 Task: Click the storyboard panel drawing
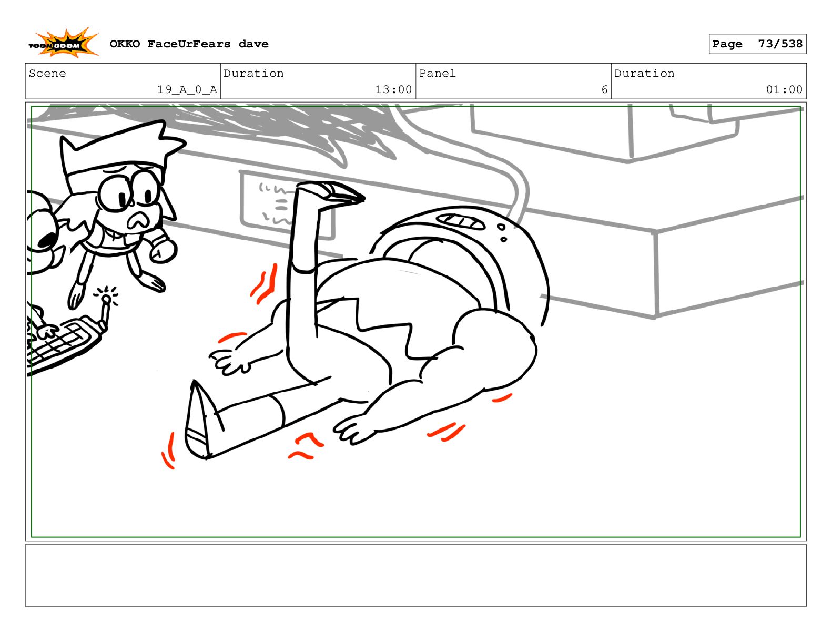point(415,322)
